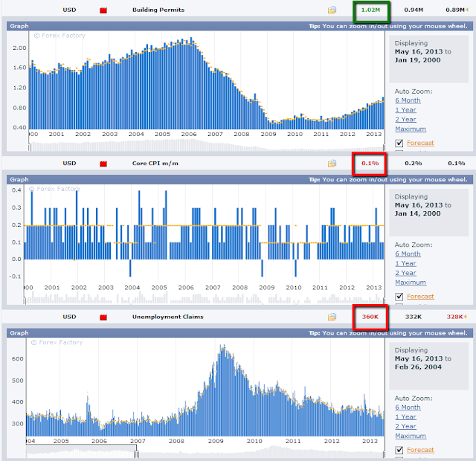
Task: Click the Building Permits bar chart at 2006
Action: [x=189, y=85]
